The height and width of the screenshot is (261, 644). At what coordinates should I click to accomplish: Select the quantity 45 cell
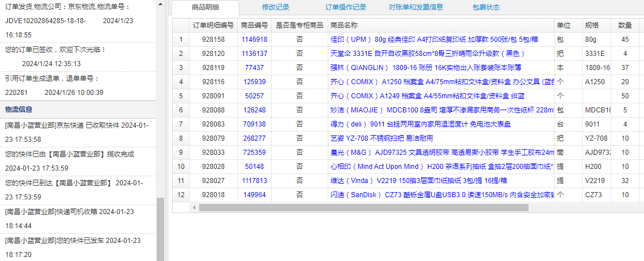pyautogui.click(x=625, y=40)
